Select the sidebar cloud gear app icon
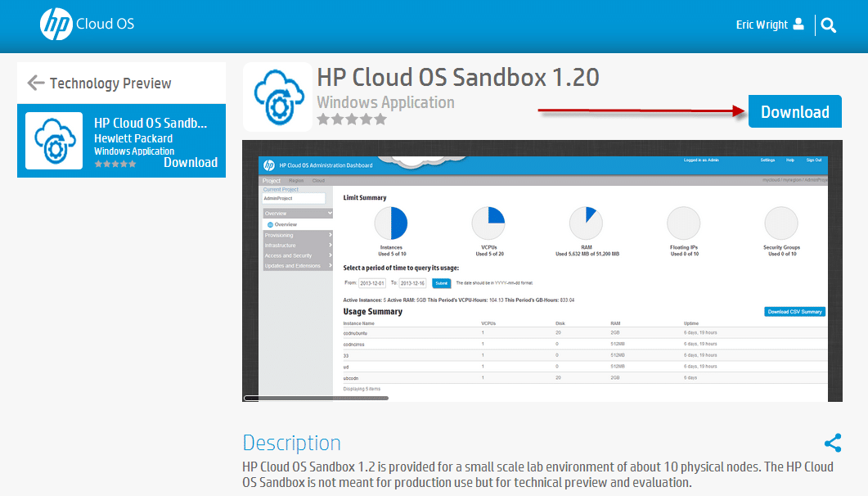868x496 pixels. point(54,141)
